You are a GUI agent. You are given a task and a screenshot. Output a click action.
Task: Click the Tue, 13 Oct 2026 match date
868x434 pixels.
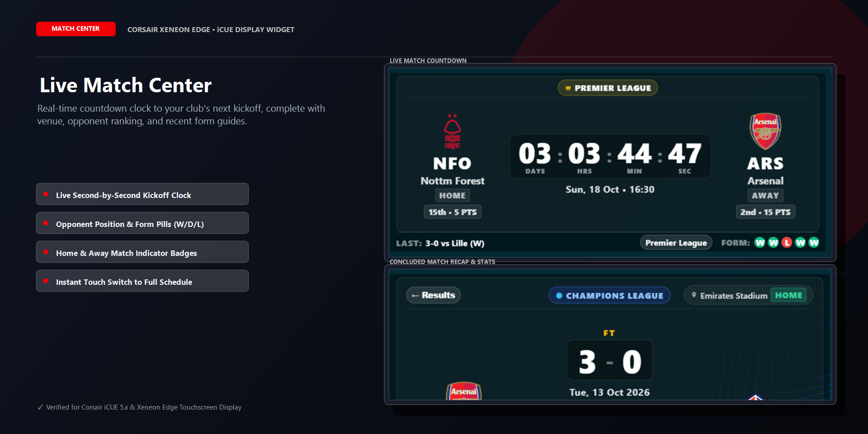click(609, 392)
